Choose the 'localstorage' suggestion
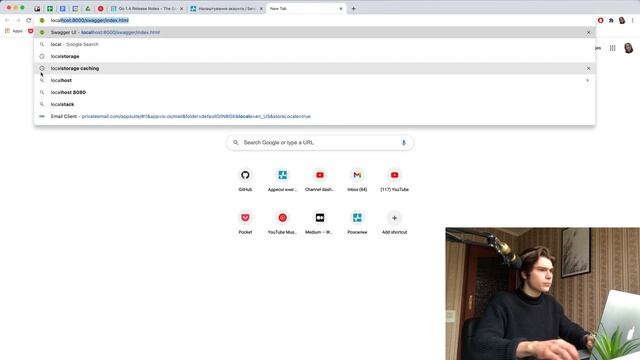This screenshot has height=360, width=640. [314, 56]
